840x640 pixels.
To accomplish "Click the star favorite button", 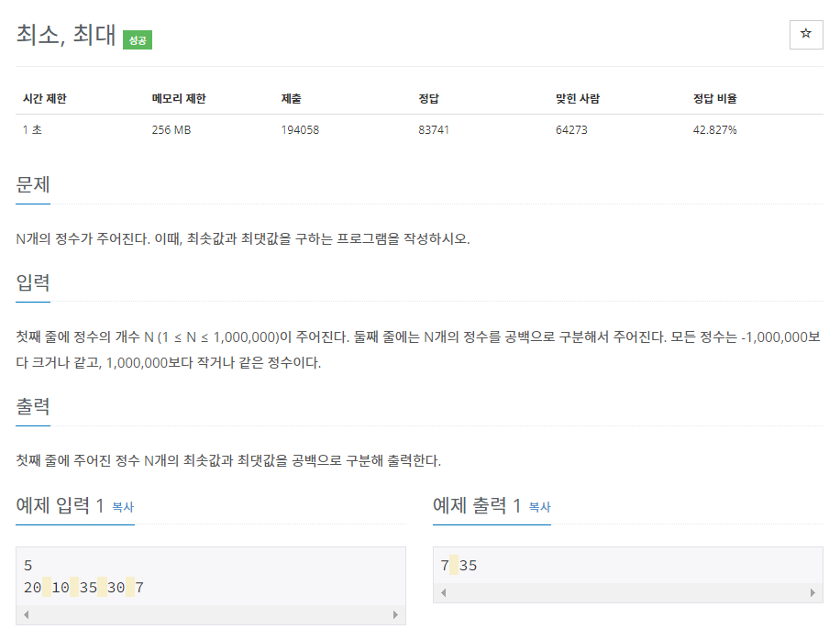I will 806,35.
